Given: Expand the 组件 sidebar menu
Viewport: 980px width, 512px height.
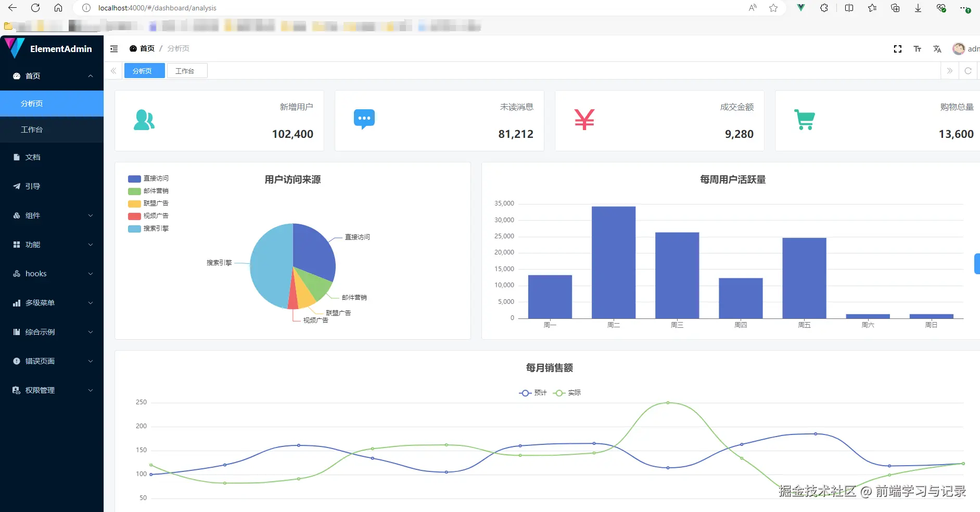Looking at the screenshot, I should coord(52,215).
